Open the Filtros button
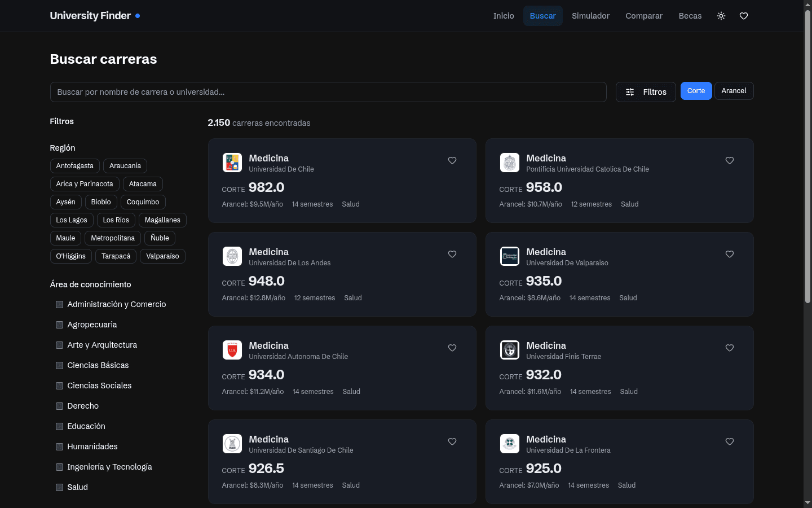 pyautogui.click(x=646, y=92)
